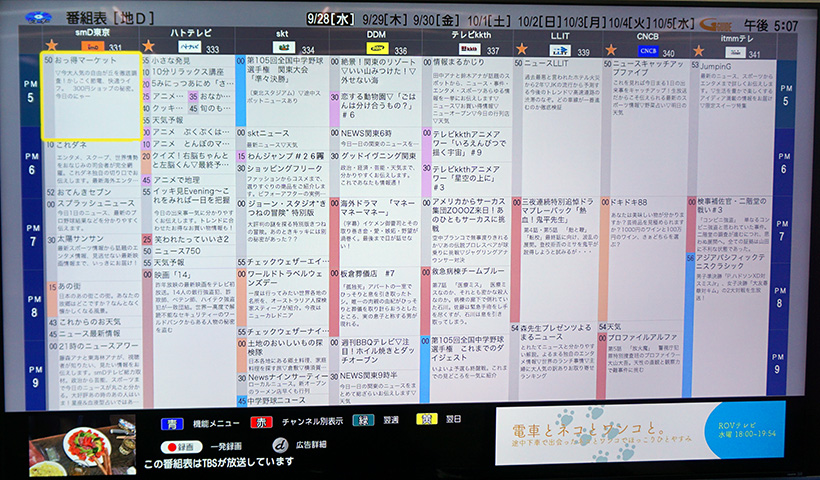820x480 pixels.
Task: Open ワールドトラベルウェンズデー program
Action: [283, 298]
